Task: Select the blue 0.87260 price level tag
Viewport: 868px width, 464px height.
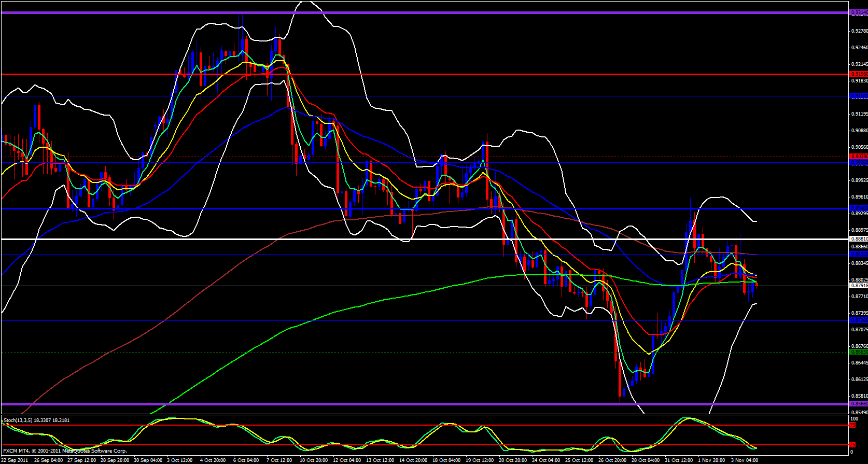Action: click(858, 320)
